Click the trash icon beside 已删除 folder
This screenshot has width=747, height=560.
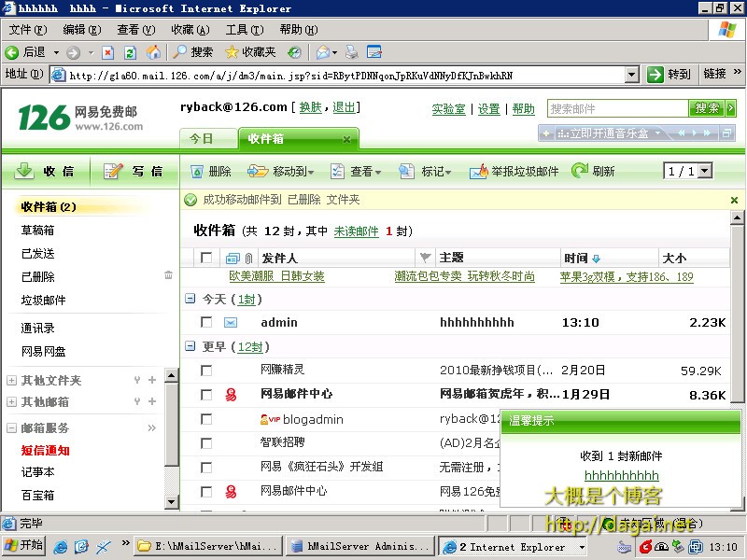coord(168,276)
